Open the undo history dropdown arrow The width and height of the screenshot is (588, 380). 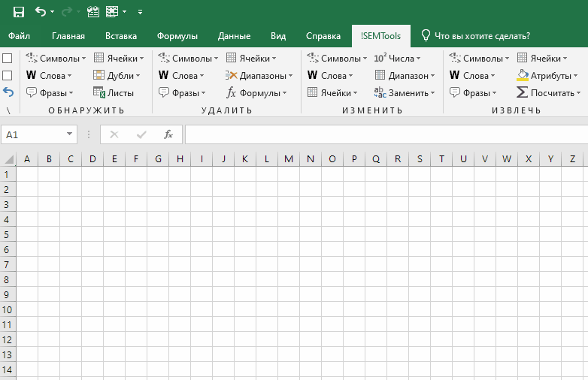pyautogui.click(x=52, y=12)
